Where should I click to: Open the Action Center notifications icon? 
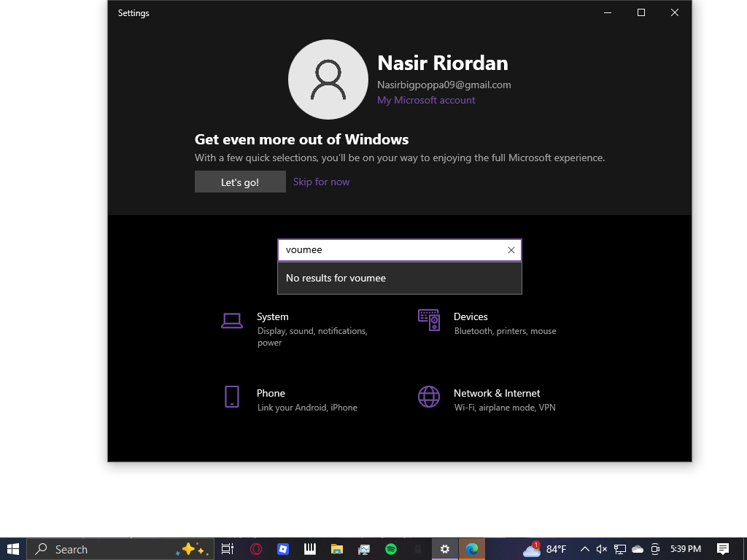pyautogui.click(x=723, y=549)
